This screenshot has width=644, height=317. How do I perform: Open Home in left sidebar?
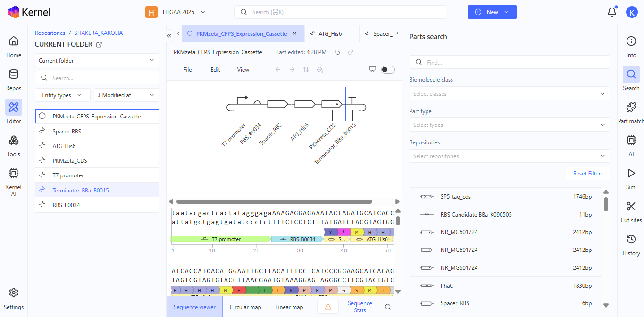pyautogui.click(x=14, y=47)
